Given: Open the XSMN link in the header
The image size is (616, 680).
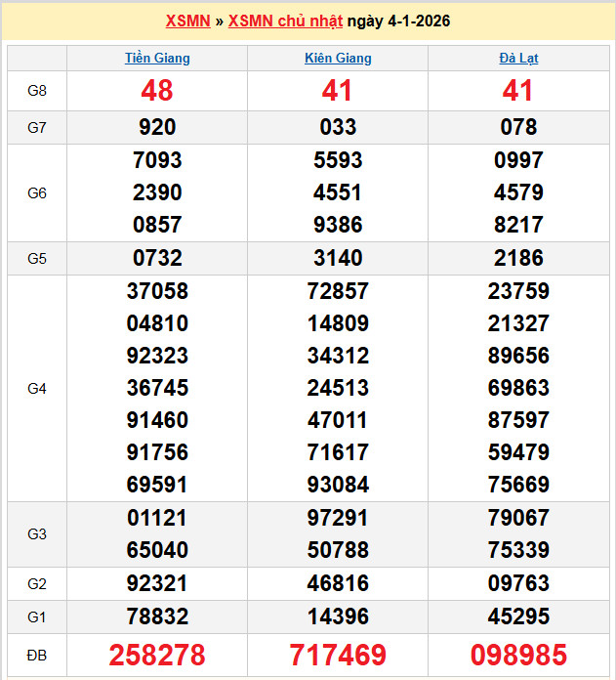Looking at the screenshot, I should [188, 21].
